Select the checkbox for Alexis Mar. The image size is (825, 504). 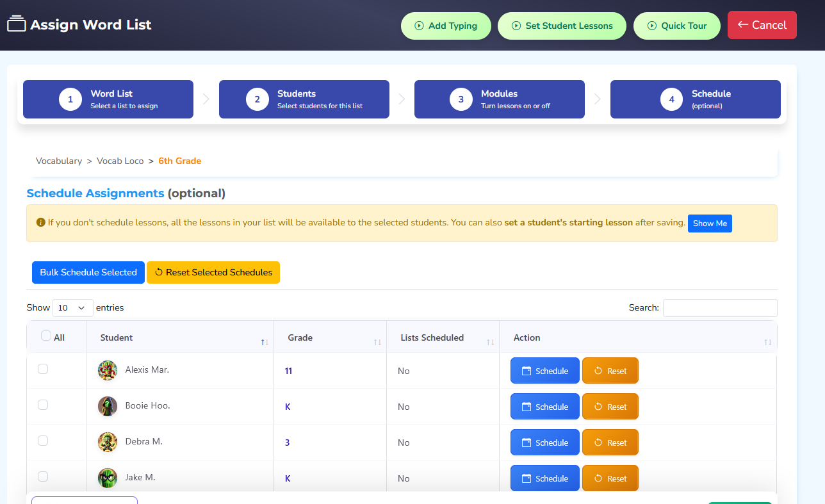point(43,369)
